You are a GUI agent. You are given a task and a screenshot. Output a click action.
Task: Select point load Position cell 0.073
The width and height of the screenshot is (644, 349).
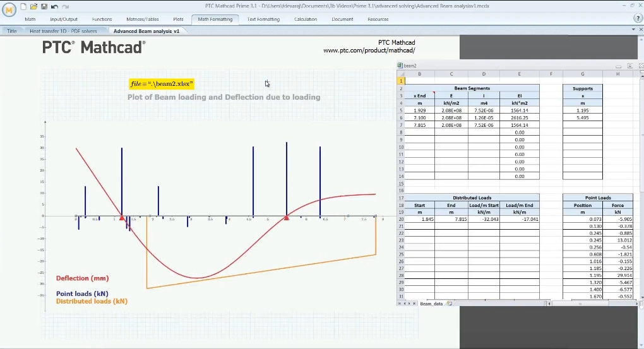point(582,219)
